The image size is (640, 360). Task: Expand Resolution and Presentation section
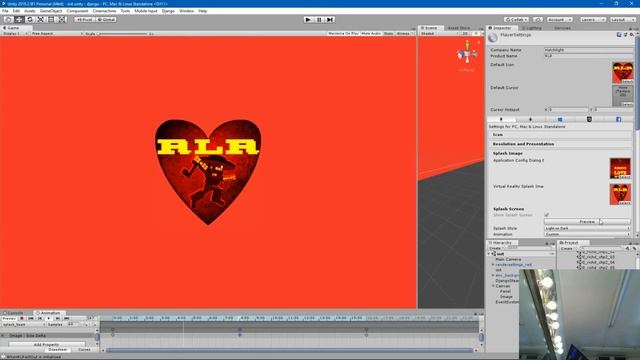560,144
